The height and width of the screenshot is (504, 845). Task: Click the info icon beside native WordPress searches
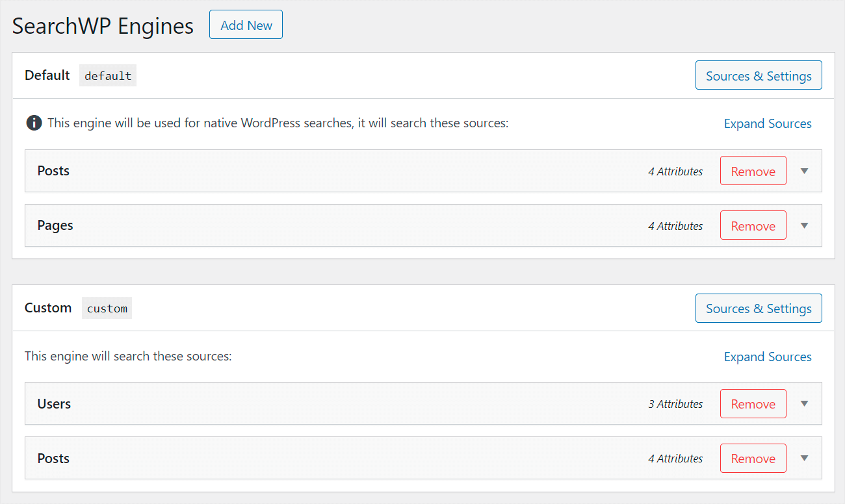[x=34, y=123]
